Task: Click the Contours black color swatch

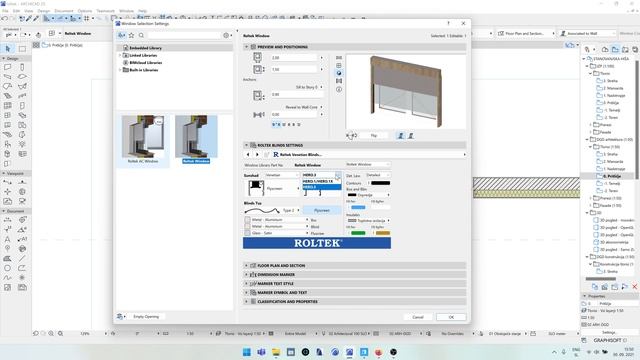Action: [380, 183]
